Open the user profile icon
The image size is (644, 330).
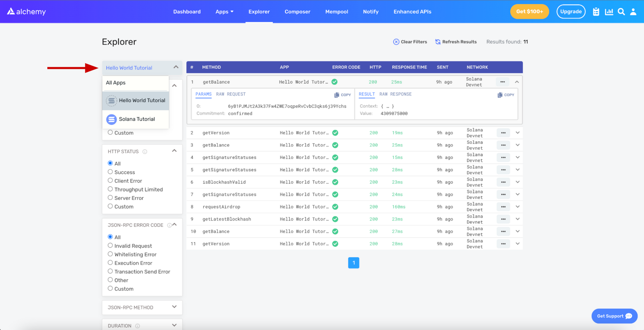point(633,12)
